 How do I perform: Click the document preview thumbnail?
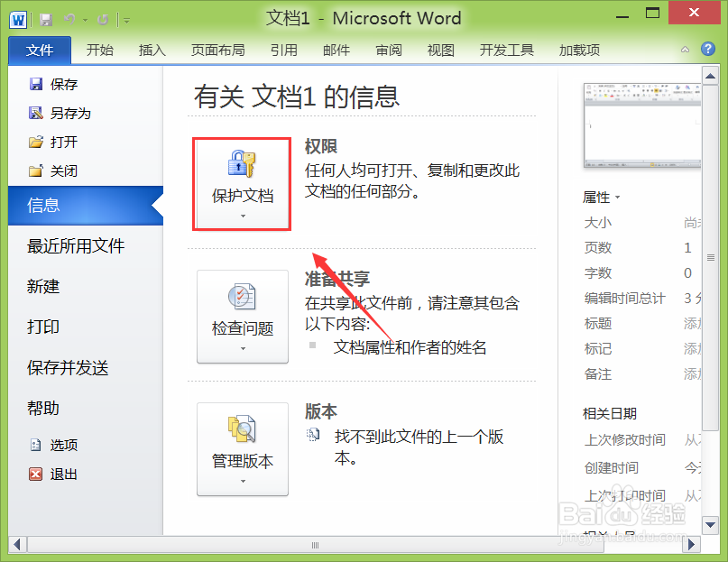click(x=642, y=125)
